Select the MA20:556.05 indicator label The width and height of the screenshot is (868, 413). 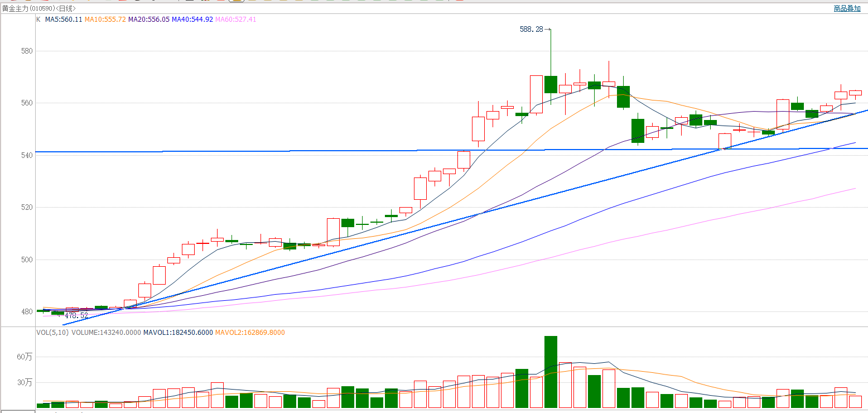point(149,20)
